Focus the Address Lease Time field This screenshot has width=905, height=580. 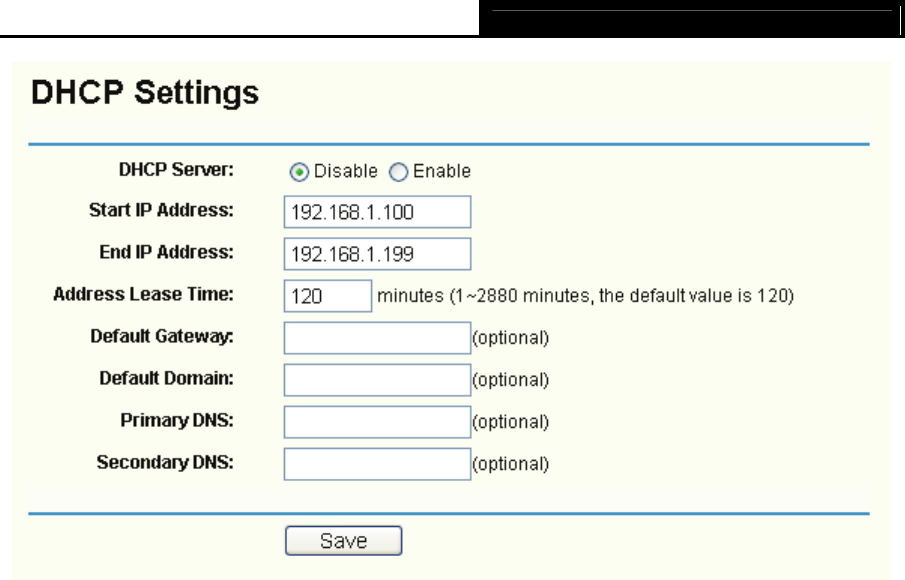coord(328,296)
